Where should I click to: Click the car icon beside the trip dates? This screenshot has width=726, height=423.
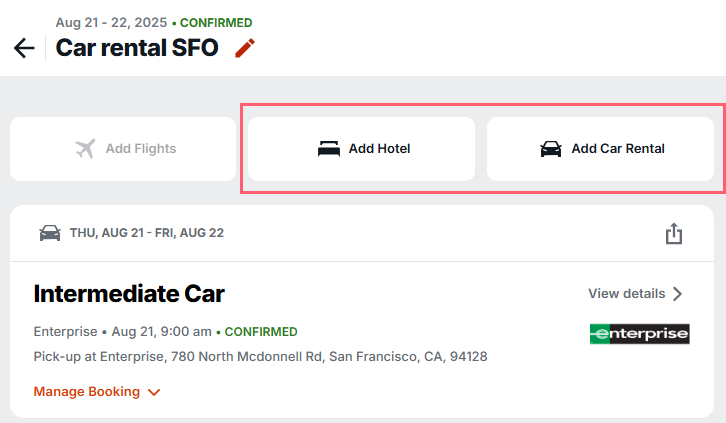click(x=50, y=233)
